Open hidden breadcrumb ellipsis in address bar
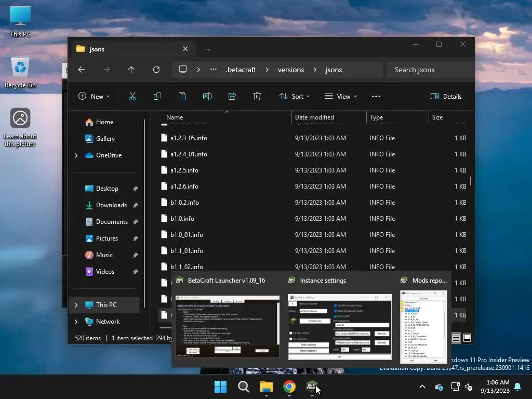532x399 pixels. pos(214,70)
